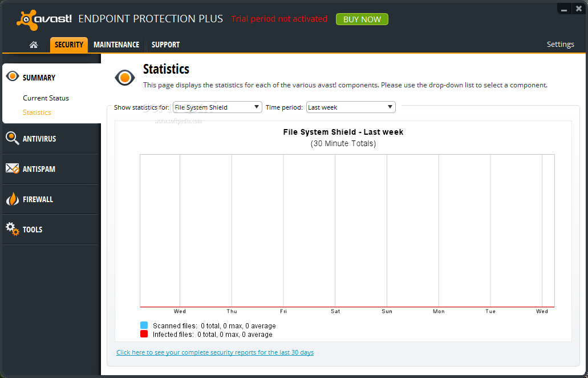Expand the Show statistics for dropdown

[x=217, y=107]
